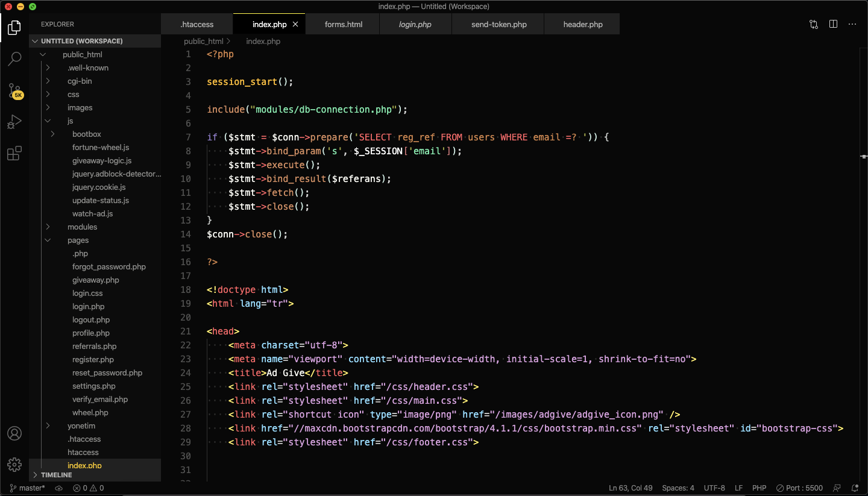Open giveaway.php in pages folder

click(95, 280)
